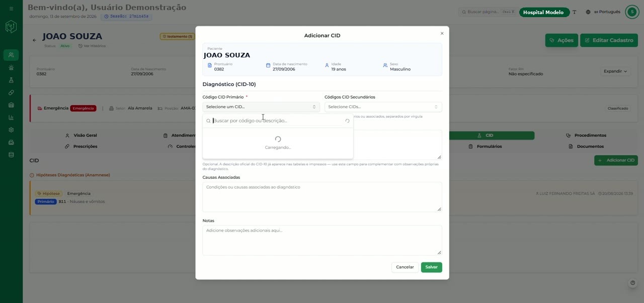This screenshot has height=303, width=644.
Task: Open the pill medication sidebar icon
Action: coord(11,93)
